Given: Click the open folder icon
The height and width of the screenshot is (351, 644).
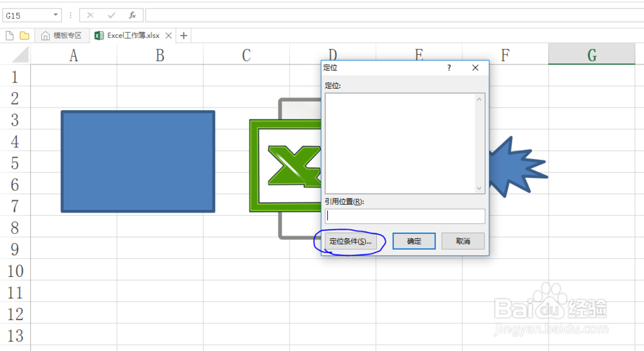Looking at the screenshot, I should (24, 35).
